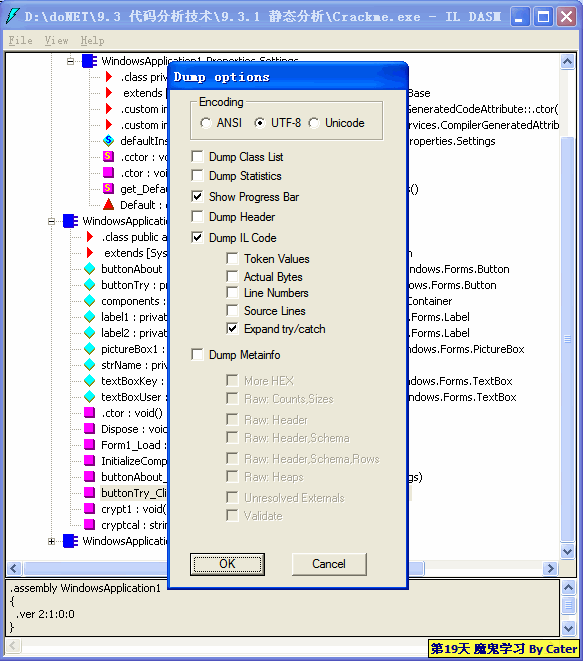Screen dimensions: 583x661
Task: Click the cyan field icon beside label2
Action: click(89, 333)
